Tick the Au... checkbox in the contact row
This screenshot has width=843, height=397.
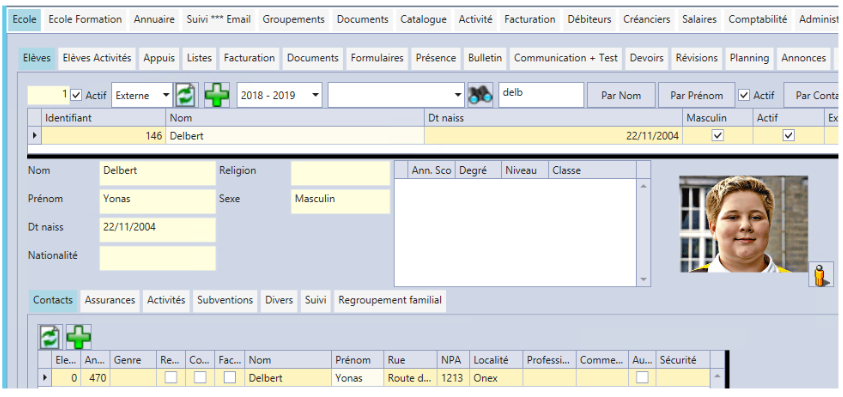[642, 378]
